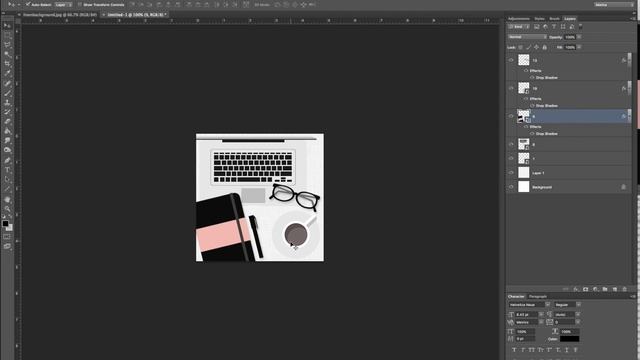Image resolution: width=640 pixels, height=360 pixels.
Task: Select the Lasso tool
Action: 7,44
